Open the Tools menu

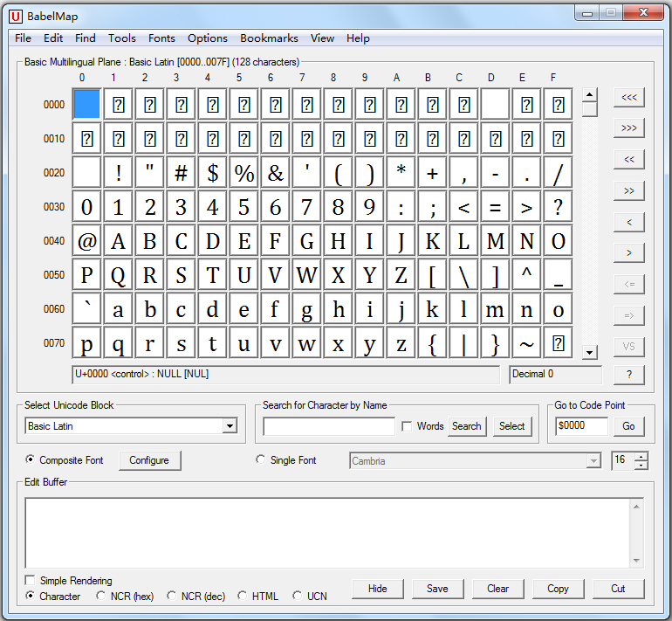(x=122, y=38)
